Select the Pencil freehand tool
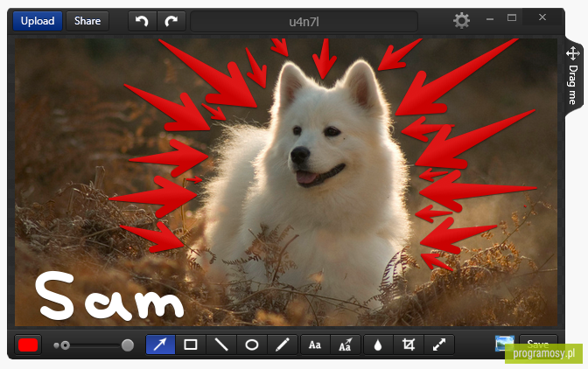The image size is (588, 369). tap(282, 345)
